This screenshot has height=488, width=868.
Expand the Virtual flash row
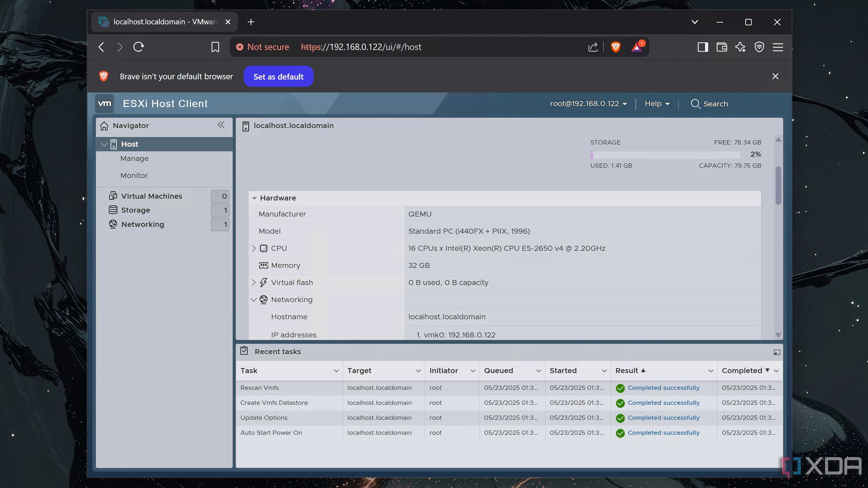(254, 283)
